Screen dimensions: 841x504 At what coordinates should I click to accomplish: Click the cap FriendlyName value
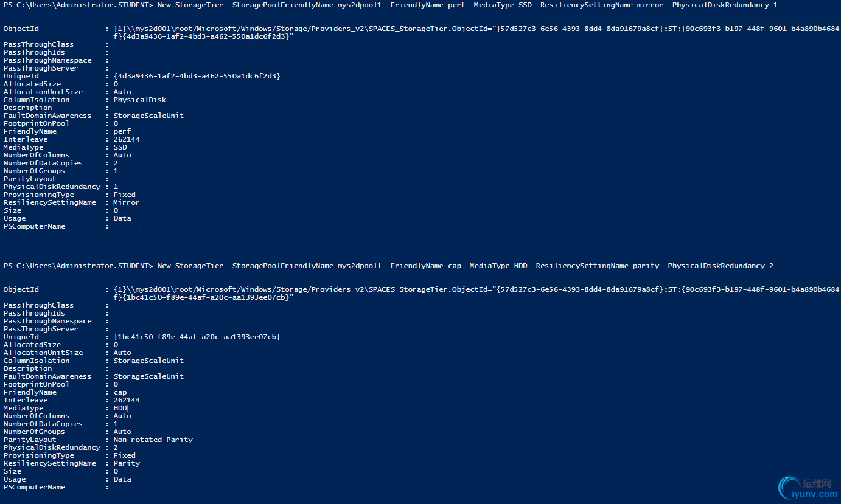pos(120,392)
